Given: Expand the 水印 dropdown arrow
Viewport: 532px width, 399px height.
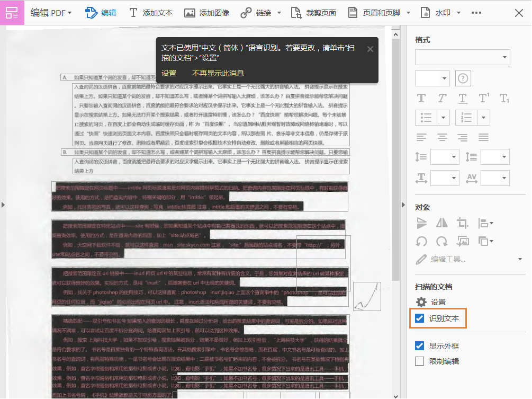Looking at the screenshot, I should pyautogui.click(x=458, y=13).
